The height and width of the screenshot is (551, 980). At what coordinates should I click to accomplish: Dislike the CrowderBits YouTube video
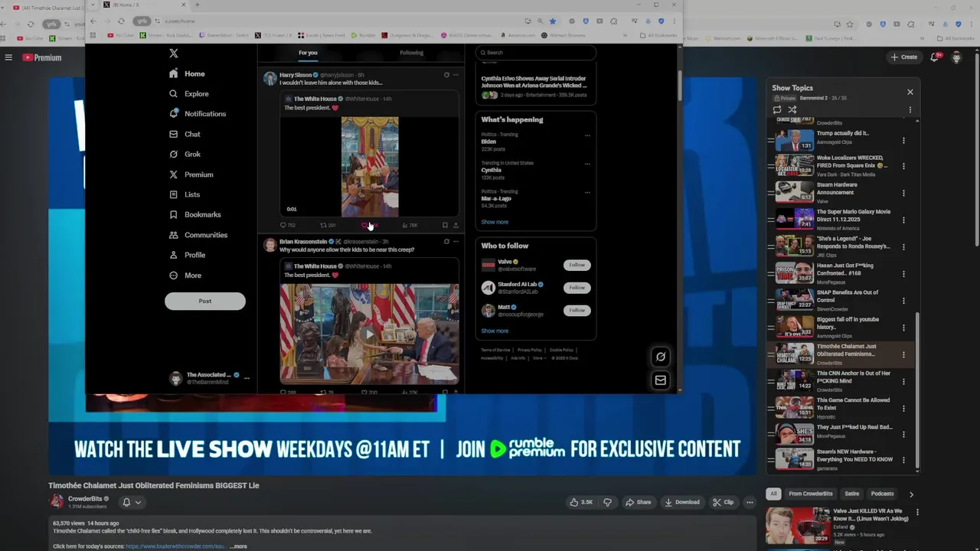click(607, 502)
